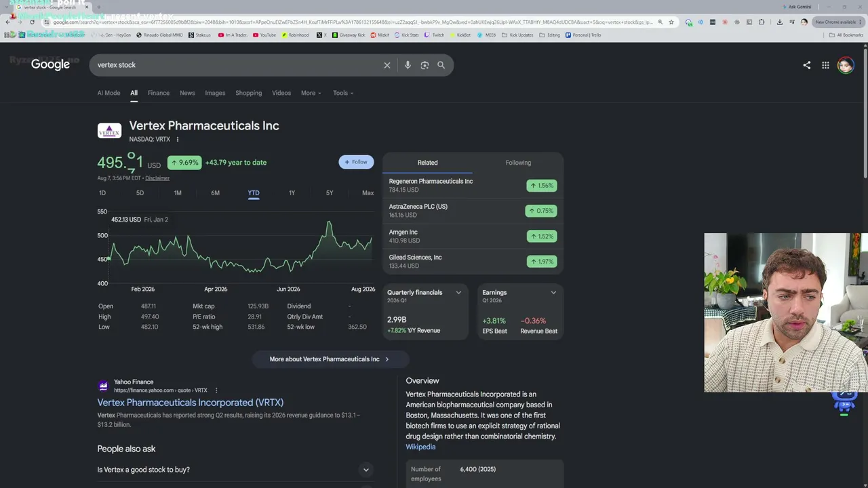This screenshot has width=868, height=488.
Task: Open the Robinhood bookmark
Action: coord(295,35)
